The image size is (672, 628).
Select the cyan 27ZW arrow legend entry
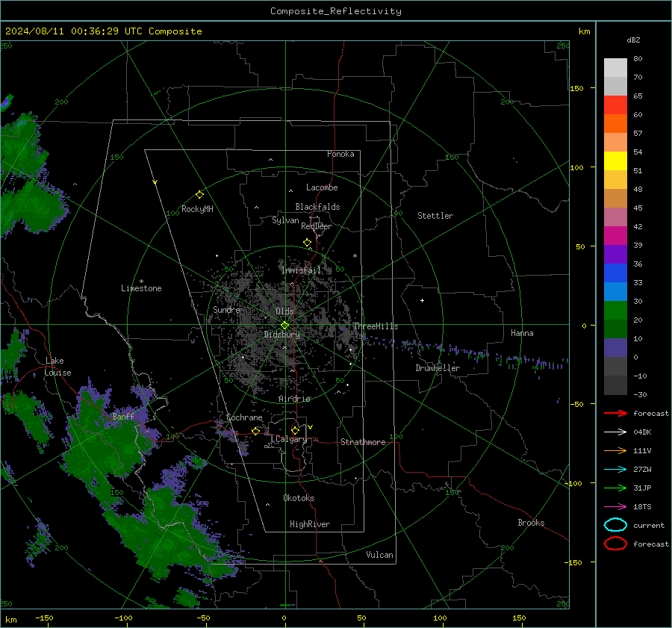(615, 470)
